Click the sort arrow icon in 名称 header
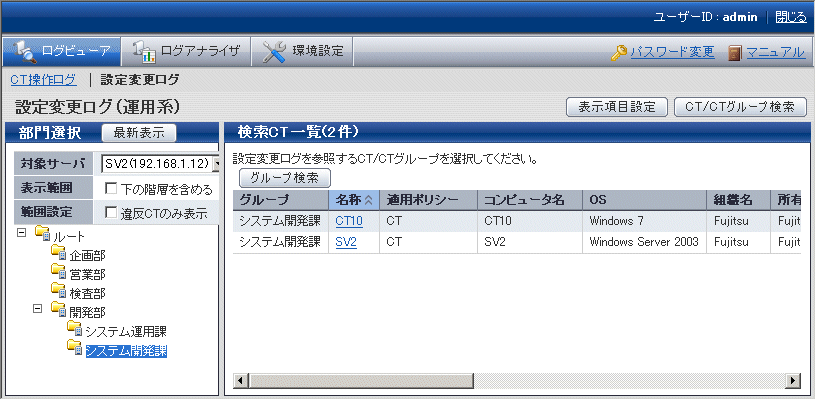This screenshot has width=815, height=399. (369, 200)
